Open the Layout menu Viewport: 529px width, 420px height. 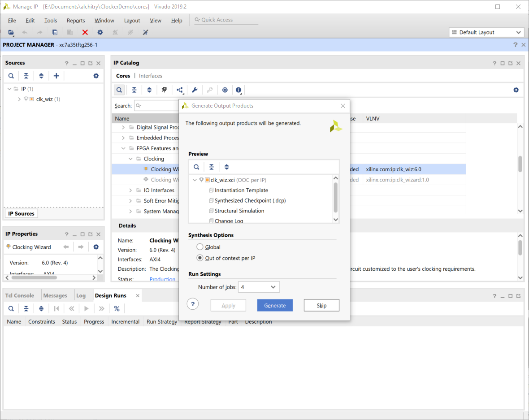tap(132, 21)
